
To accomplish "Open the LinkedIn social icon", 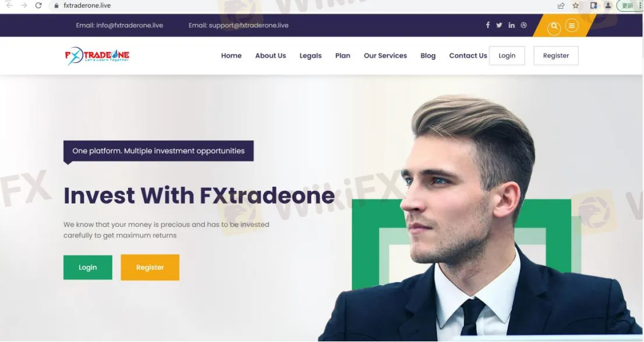I will pos(511,25).
